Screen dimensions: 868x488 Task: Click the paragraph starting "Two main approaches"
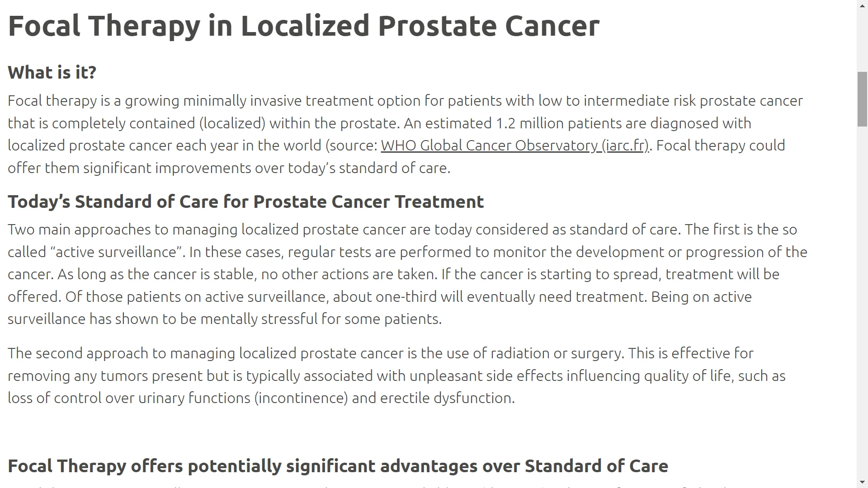point(407,274)
